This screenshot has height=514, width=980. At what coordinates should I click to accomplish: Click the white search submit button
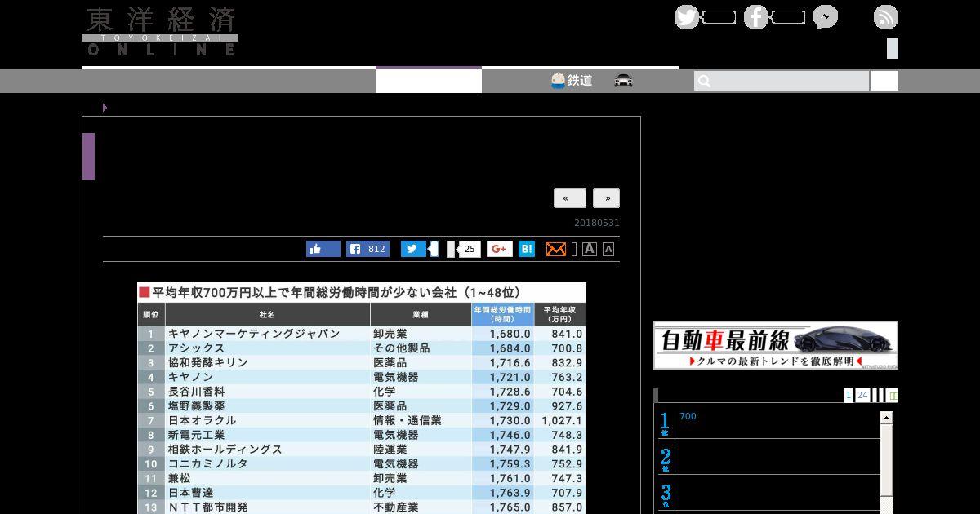[x=884, y=81]
